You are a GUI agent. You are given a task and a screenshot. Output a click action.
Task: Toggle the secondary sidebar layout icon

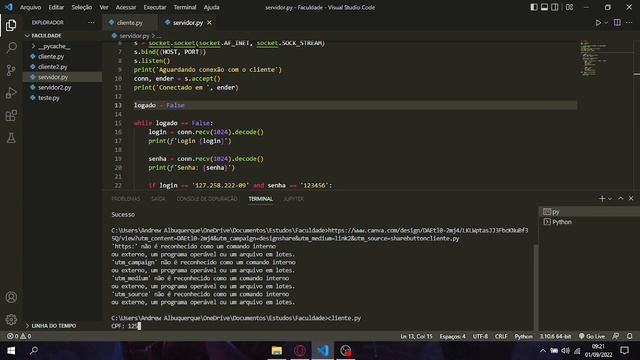pyautogui.click(x=555, y=7)
